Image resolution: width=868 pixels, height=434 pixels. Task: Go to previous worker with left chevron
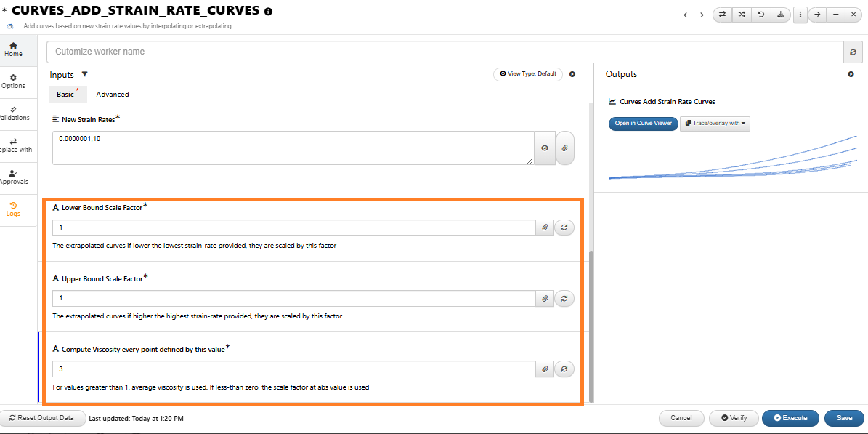click(685, 15)
